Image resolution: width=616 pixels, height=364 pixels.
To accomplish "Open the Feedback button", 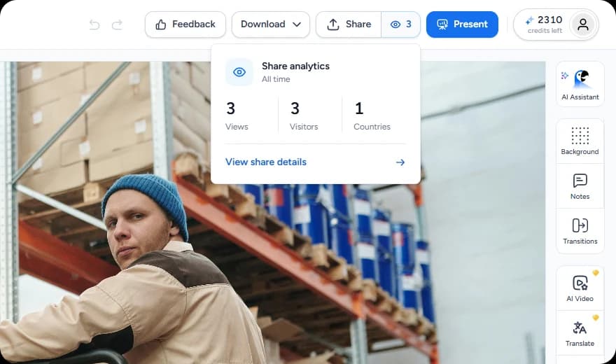I will tap(185, 24).
